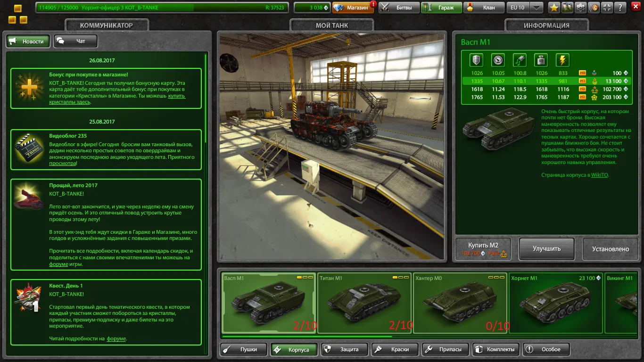Screen dimensions: 644x362
Task: Open the WikiTO link
Action: click(x=600, y=175)
